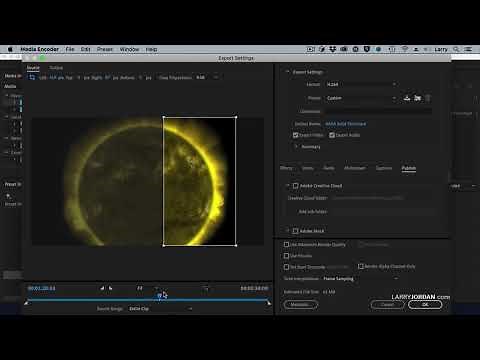Image resolution: width=480 pixels, height=360 pixels.
Task: Open the Help menu
Action: pos(151,49)
